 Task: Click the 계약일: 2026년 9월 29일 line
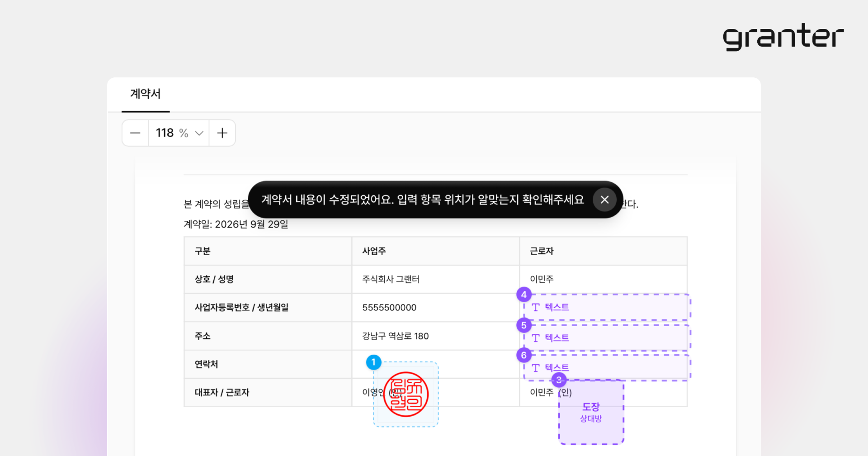[236, 224]
